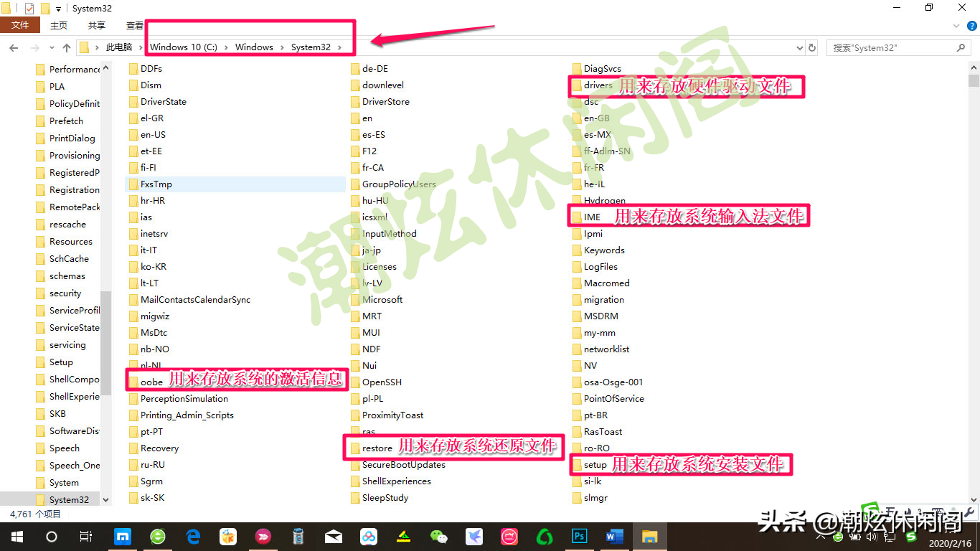Go back using the Back arrow
Viewport: 980px width, 551px height.
[x=13, y=47]
